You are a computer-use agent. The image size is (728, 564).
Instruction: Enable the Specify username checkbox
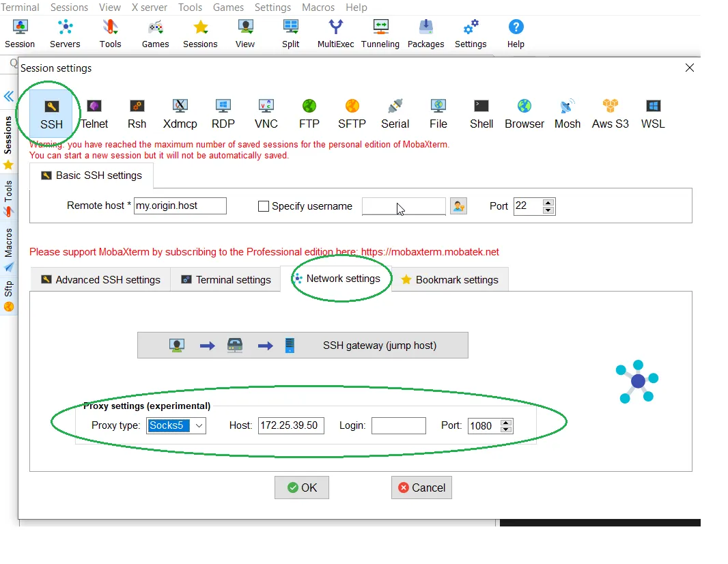263,206
